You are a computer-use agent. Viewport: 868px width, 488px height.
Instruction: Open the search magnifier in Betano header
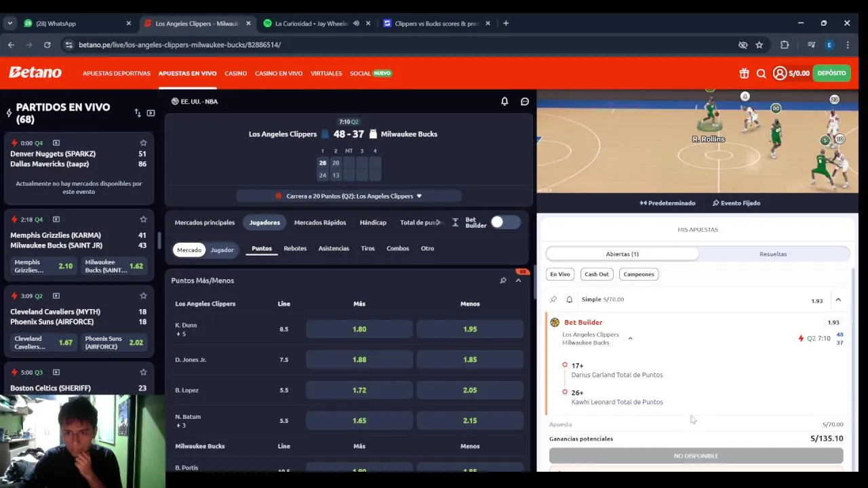click(761, 73)
